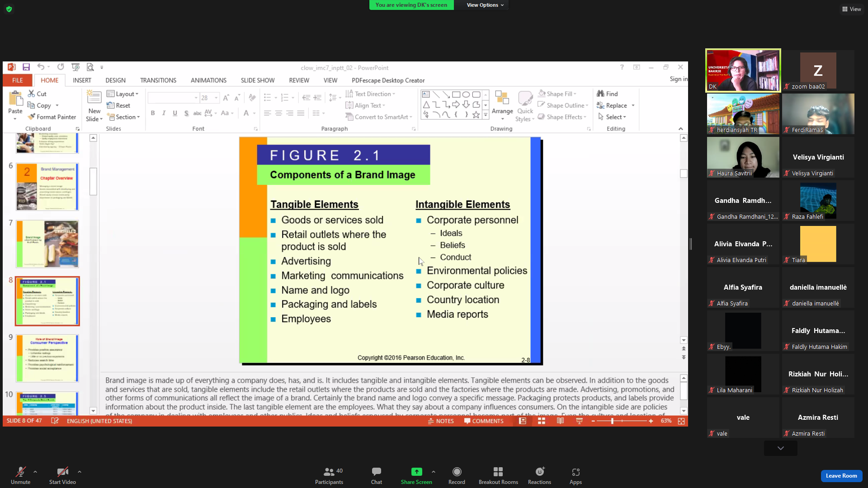Expand the Section dropdown

tap(123, 117)
